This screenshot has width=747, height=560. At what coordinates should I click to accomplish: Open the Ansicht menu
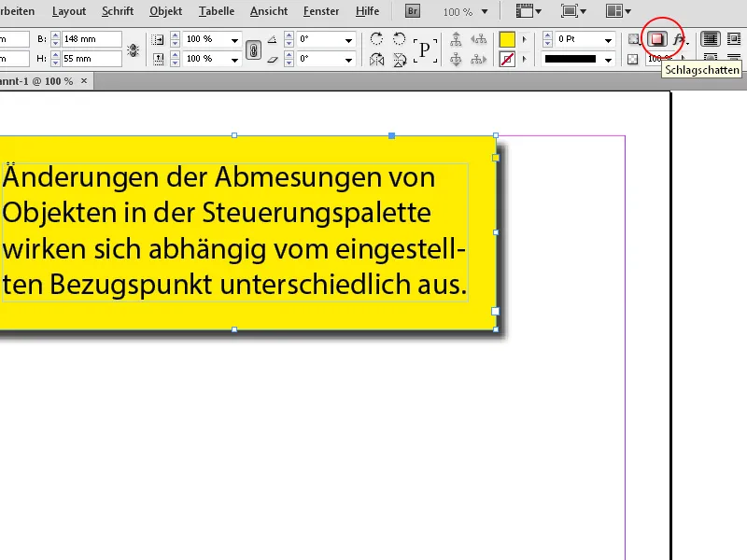coord(269,11)
